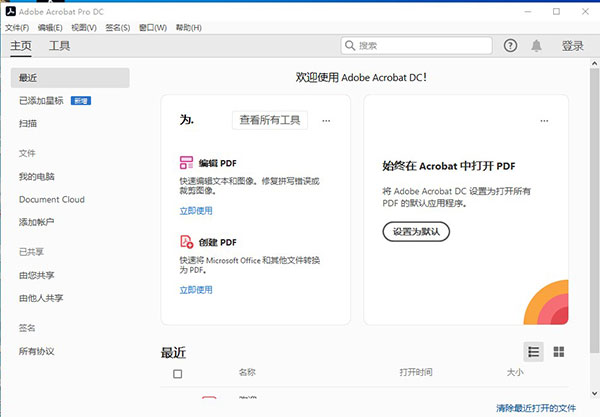
Task: Focus the 搜索 search field
Action: coord(416,46)
